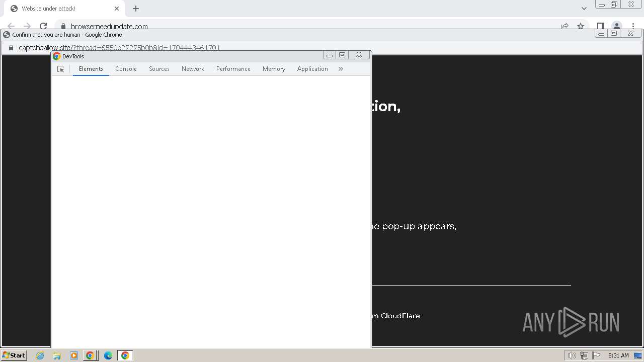Viewport: 644px width, 362px height.
Task: Switch to the Console tab
Action: (x=126, y=69)
